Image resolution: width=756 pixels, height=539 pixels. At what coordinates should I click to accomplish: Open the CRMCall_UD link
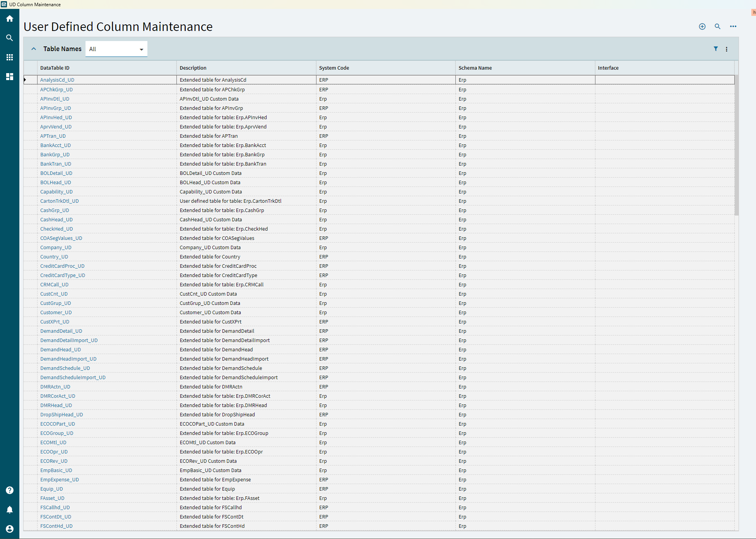coord(54,284)
